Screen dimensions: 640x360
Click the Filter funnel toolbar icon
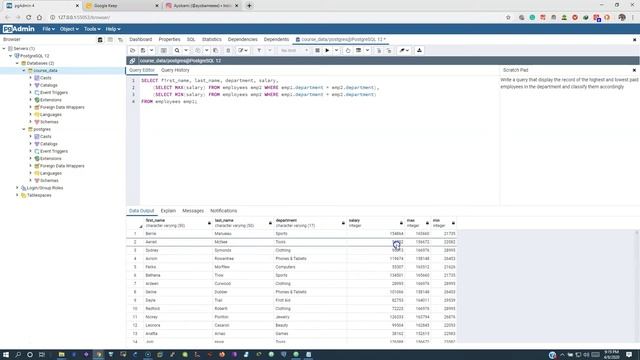click(x=259, y=51)
